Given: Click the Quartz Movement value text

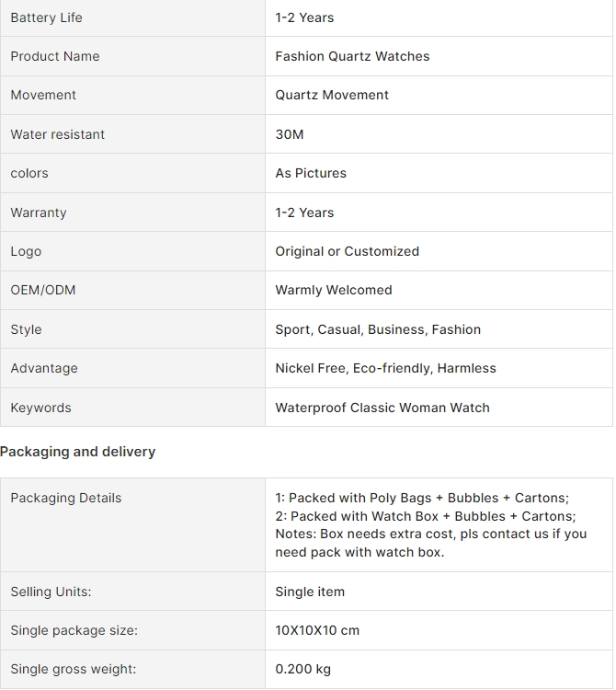Looking at the screenshot, I should click(332, 95).
